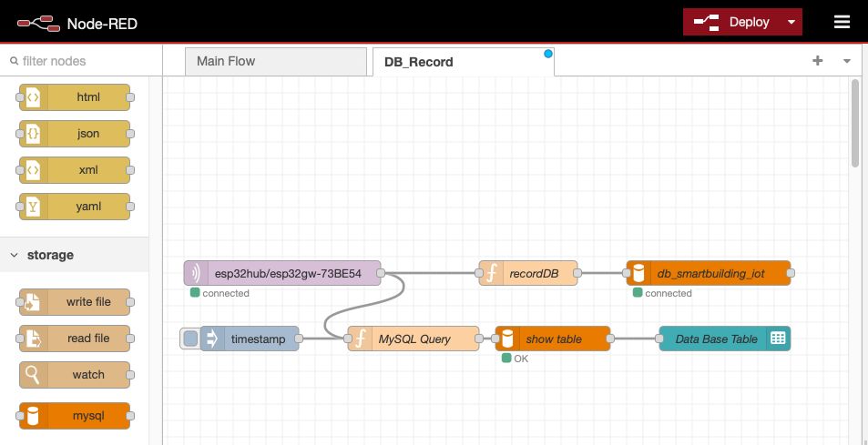
Task: Click the wire from show table to Data Base Table
Action: click(x=635, y=339)
